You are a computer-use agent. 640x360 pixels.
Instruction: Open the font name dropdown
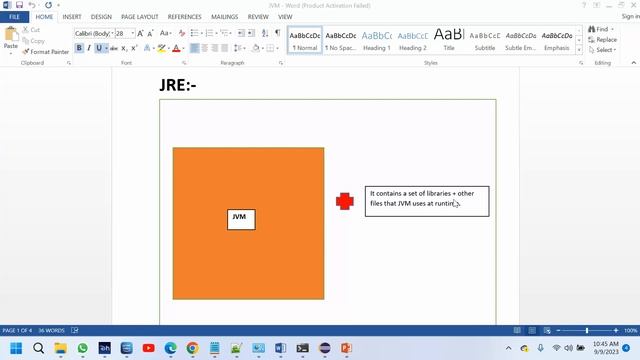(112, 33)
